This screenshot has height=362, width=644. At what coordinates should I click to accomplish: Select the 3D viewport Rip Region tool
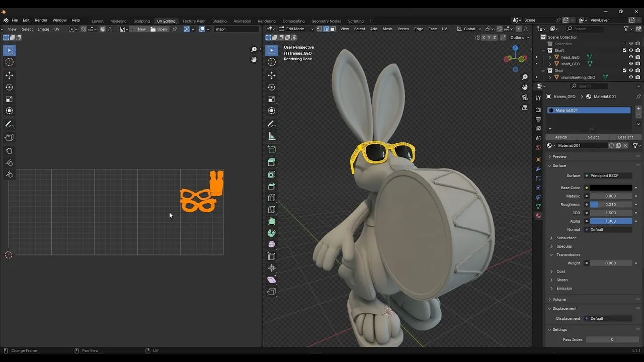(x=272, y=292)
